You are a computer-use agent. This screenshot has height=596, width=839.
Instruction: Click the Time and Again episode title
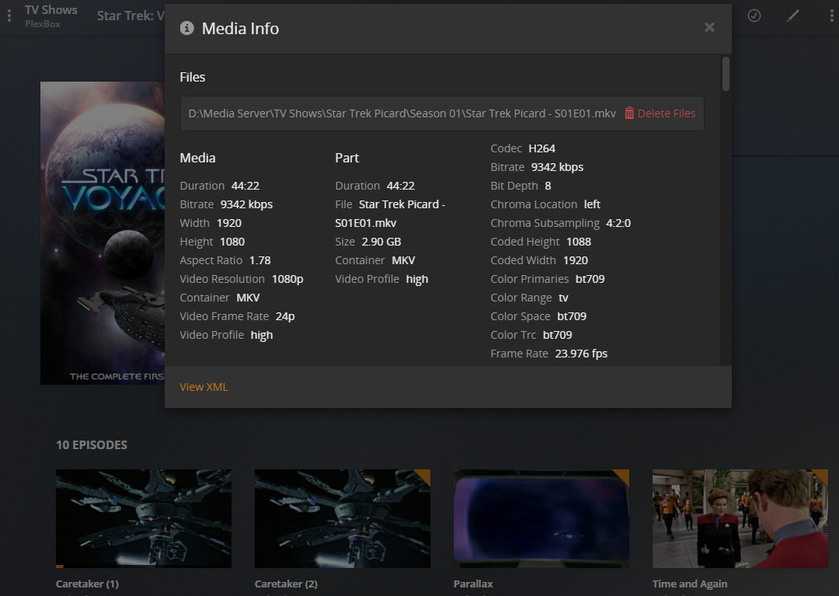coord(690,584)
